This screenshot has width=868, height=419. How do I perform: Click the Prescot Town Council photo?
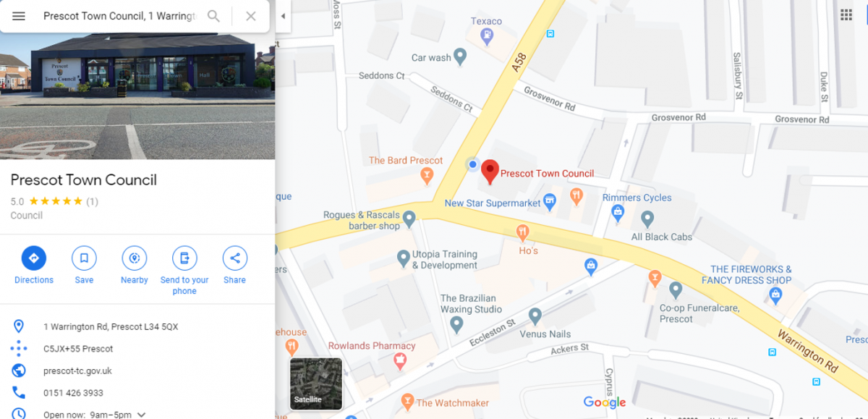137,80
